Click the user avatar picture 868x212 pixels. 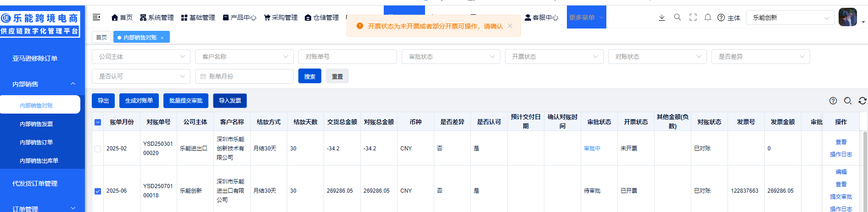pos(847,17)
